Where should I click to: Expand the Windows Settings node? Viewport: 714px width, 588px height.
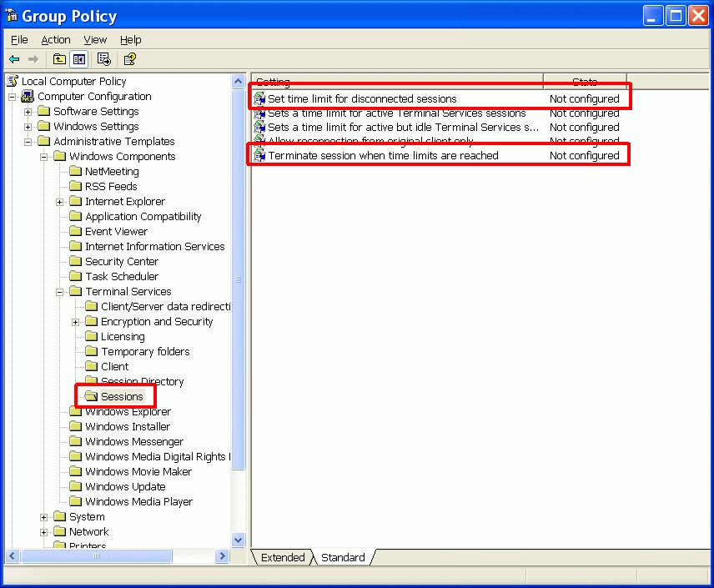[x=28, y=127]
